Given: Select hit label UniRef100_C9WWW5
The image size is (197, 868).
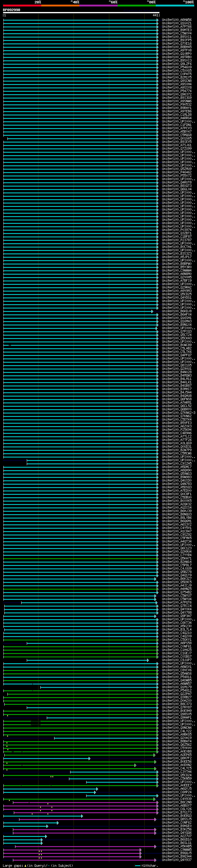Looking at the screenshot, I should coord(177,850).
